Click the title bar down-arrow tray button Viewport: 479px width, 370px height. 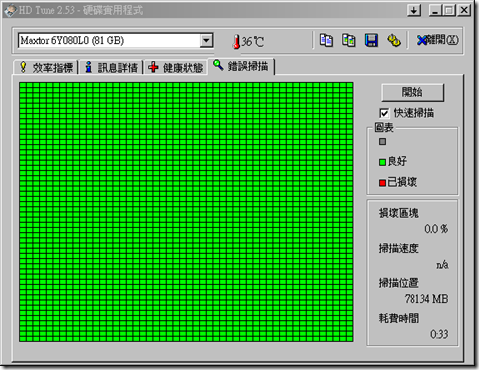click(414, 11)
